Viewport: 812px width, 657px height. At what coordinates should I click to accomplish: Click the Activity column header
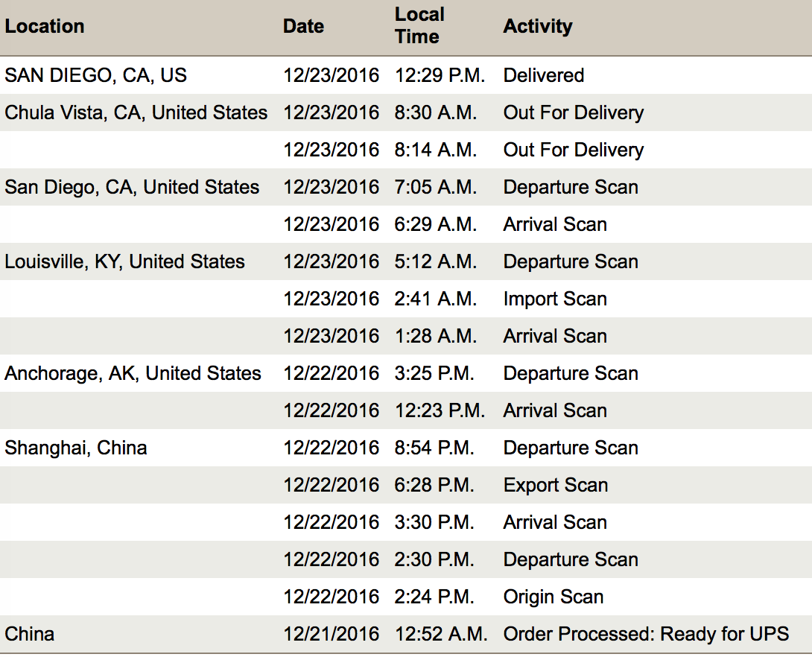coord(538,26)
